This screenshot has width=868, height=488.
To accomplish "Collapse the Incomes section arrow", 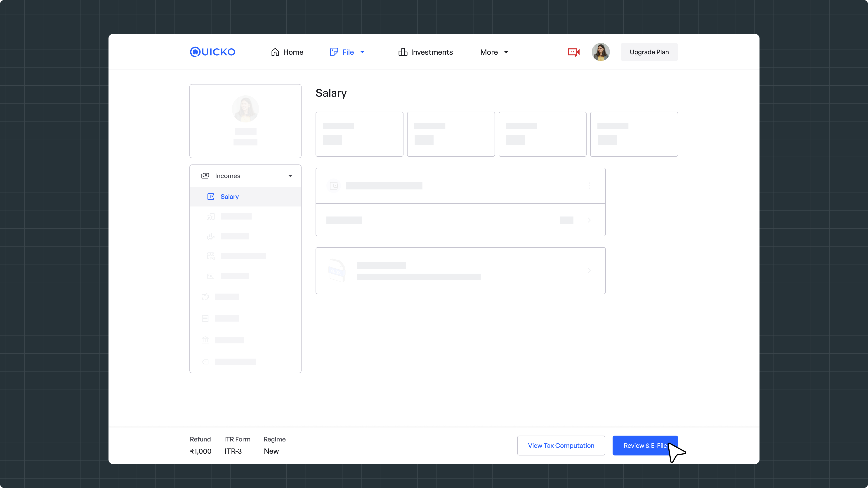I will click(x=290, y=176).
